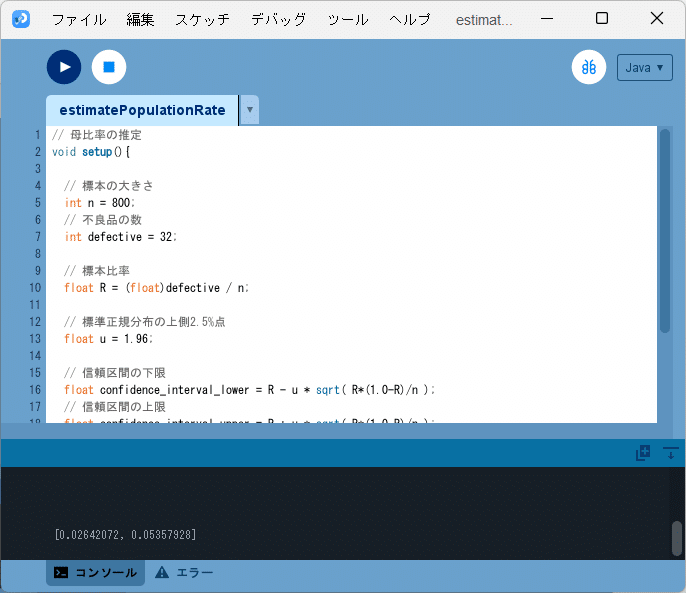Click the comment '// 信頼区間の下限'
Image resolution: width=686 pixels, height=593 pixels.
pyautogui.click(x=115, y=372)
